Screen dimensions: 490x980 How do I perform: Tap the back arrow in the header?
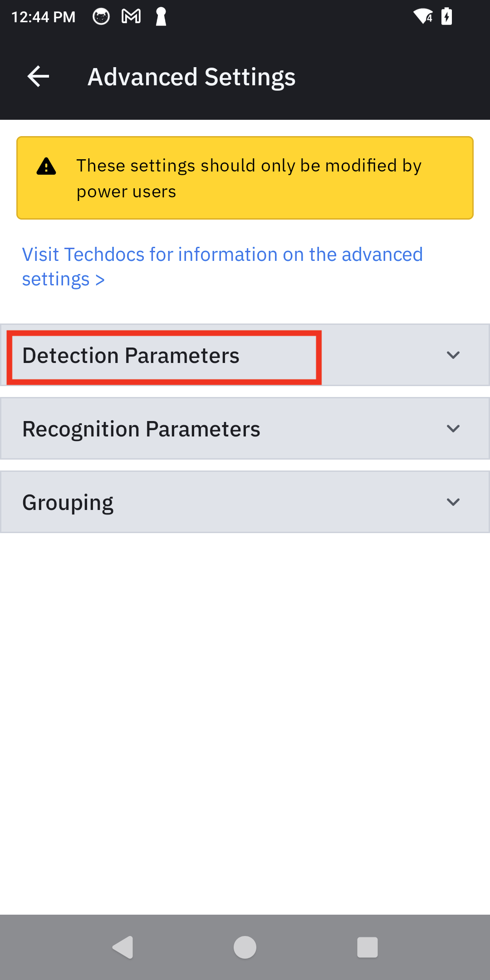(38, 76)
